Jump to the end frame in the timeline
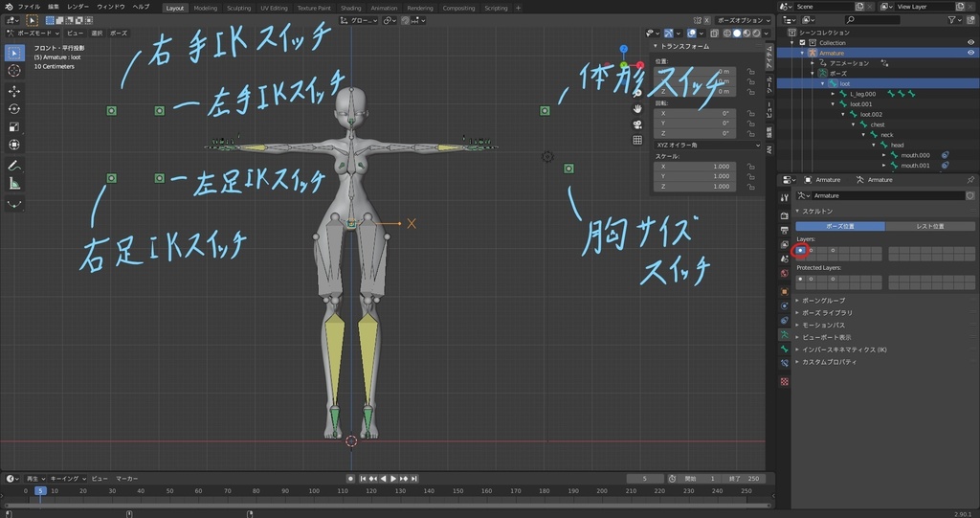This screenshot has width=980, height=518. (413, 479)
